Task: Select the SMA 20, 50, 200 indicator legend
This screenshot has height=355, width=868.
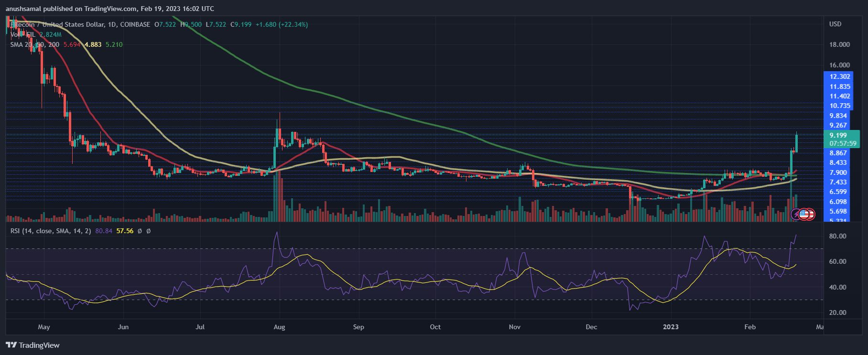Action: click(35, 44)
